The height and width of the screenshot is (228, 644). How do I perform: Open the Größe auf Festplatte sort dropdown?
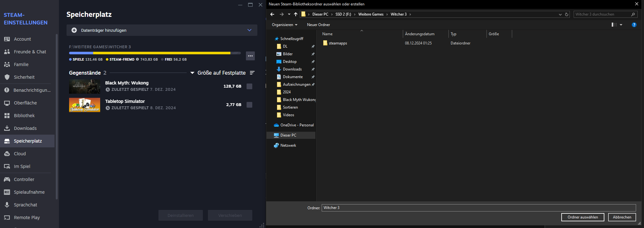coord(219,73)
